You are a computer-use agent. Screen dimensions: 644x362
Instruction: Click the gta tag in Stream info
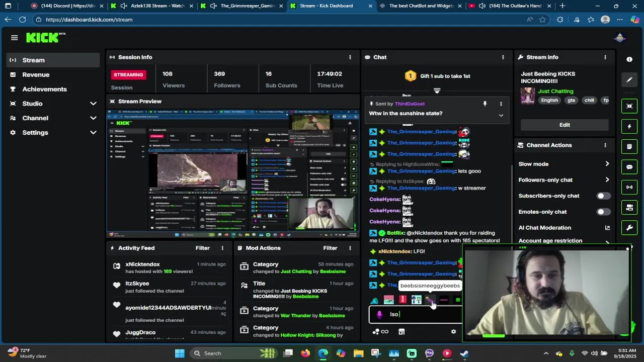click(x=571, y=101)
